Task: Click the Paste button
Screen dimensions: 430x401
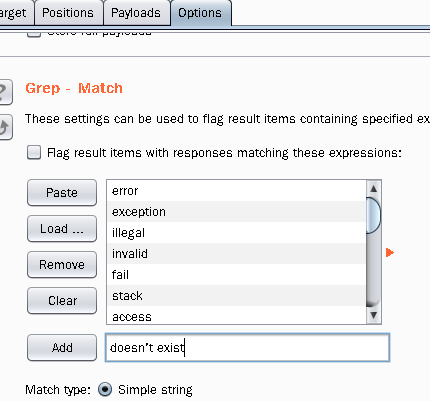Action: [62, 193]
